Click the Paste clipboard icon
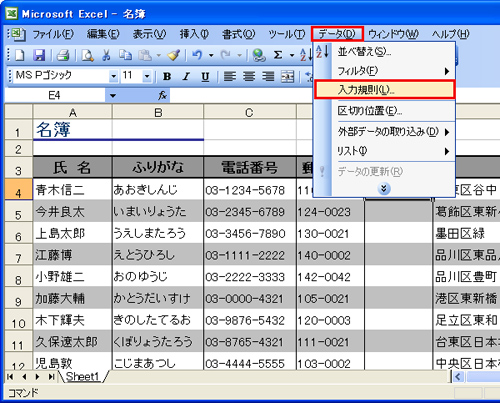500x403 pixels. (x=145, y=55)
